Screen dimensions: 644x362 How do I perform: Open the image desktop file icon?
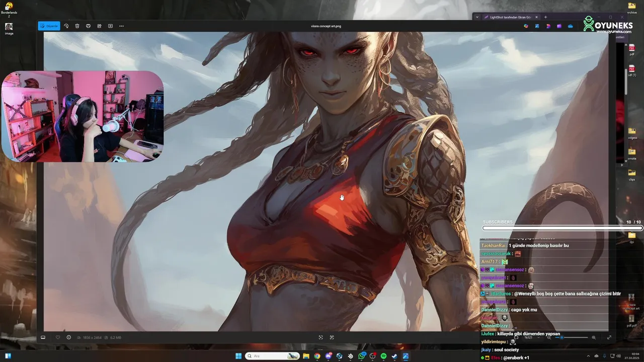[9, 29]
